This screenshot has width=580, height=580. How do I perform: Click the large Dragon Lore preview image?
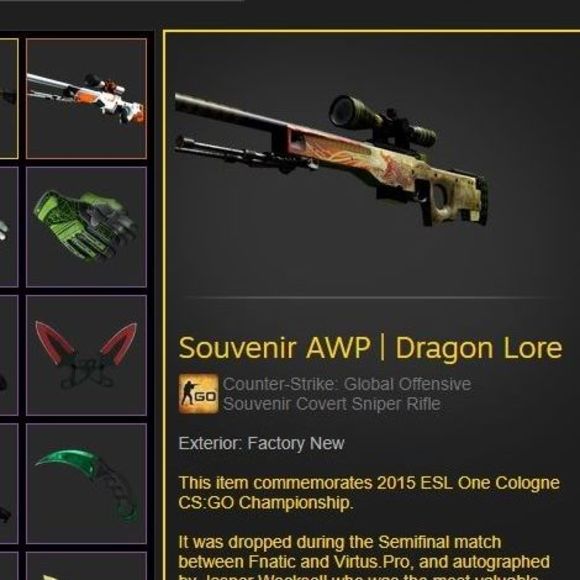[331, 160]
